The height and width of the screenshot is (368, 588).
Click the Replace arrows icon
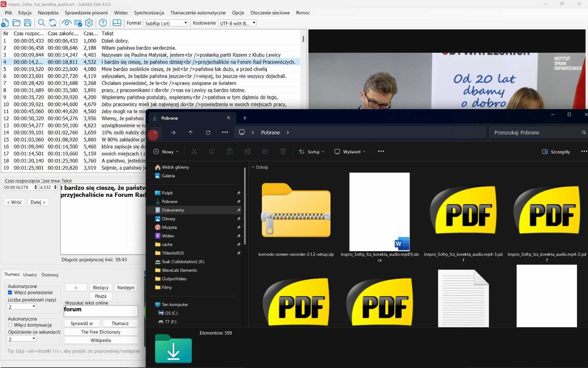pos(53,23)
